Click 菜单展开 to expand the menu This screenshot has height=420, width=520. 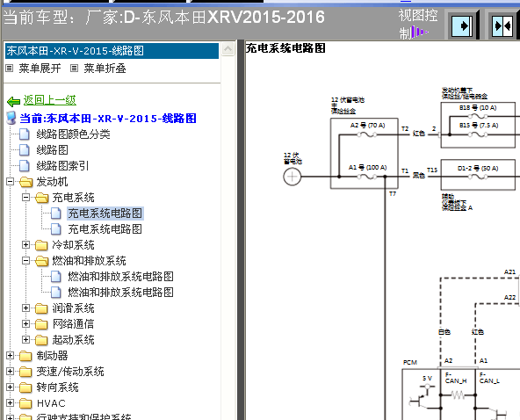click(x=40, y=69)
